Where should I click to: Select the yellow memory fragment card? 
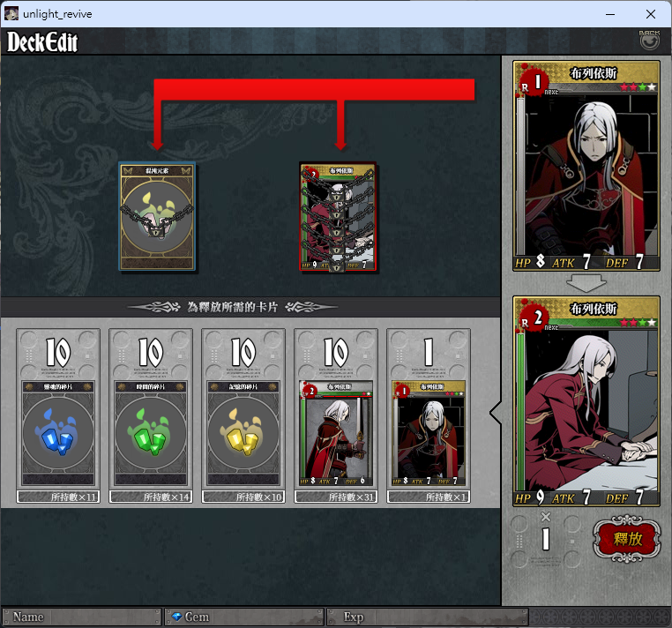tap(243, 433)
